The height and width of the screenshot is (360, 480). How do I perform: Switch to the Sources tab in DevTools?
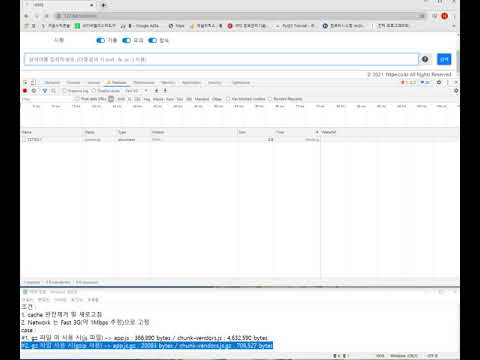point(94,83)
